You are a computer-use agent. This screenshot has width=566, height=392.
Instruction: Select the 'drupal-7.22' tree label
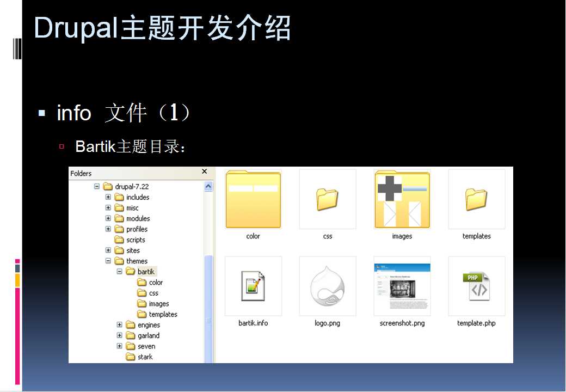click(132, 187)
